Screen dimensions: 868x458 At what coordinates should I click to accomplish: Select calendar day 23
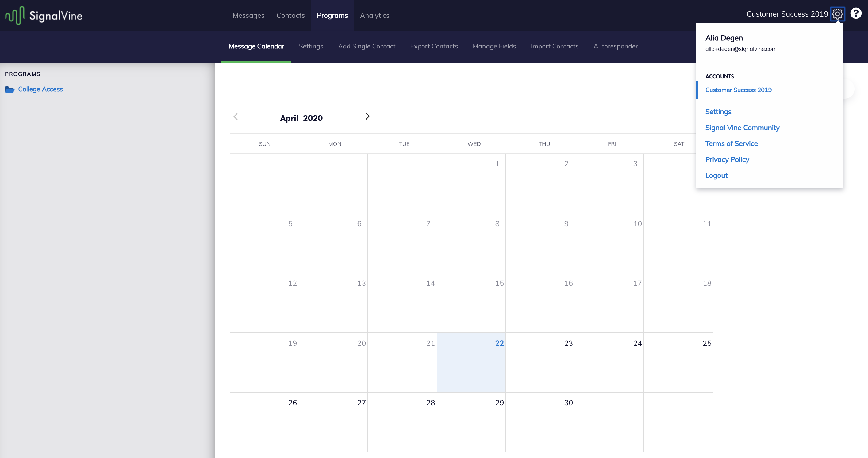coord(540,363)
